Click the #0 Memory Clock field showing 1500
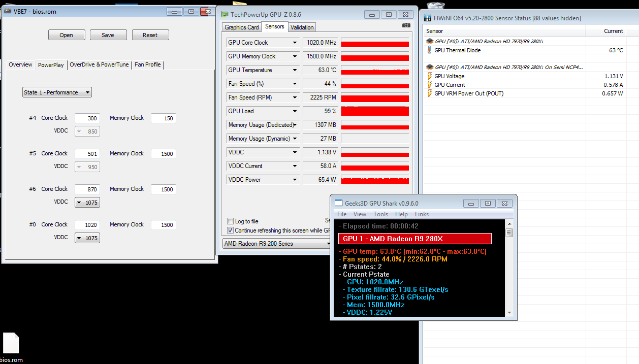Screen dimensions: 639x364 pyautogui.click(x=164, y=225)
